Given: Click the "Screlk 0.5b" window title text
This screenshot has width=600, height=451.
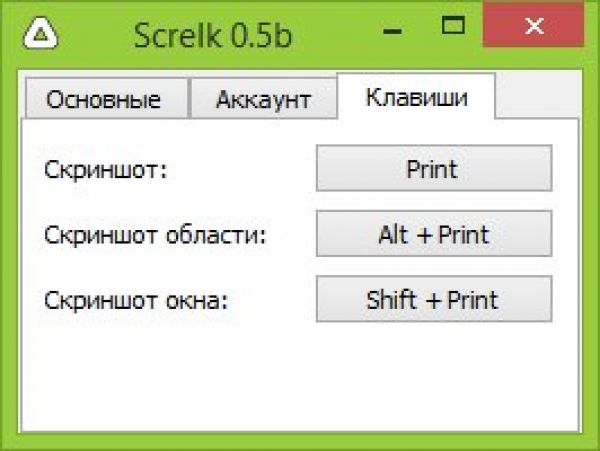Looking at the screenshot, I should click(216, 37).
